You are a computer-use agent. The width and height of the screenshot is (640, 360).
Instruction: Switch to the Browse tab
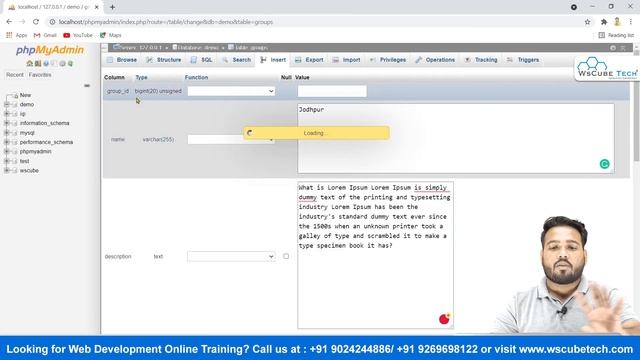(x=122, y=60)
